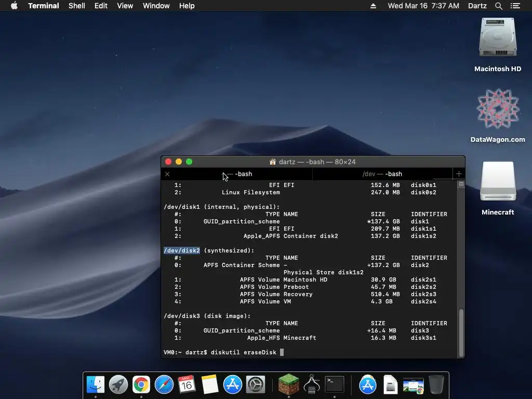Click the home folder icon in title bar
Viewport: 532px width, 399px height.
pos(272,162)
